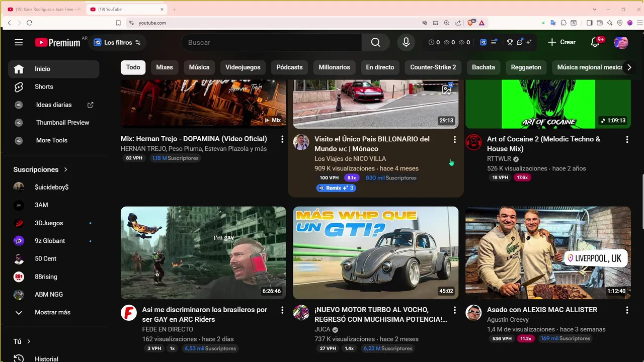The image size is (644, 362).
Task: Open the Brave VPN shield icon
Action: 620,23
